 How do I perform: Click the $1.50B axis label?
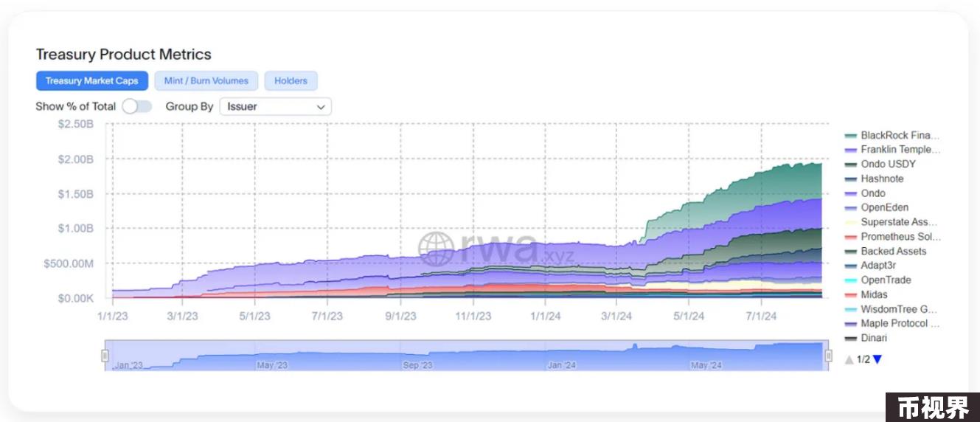(x=76, y=194)
